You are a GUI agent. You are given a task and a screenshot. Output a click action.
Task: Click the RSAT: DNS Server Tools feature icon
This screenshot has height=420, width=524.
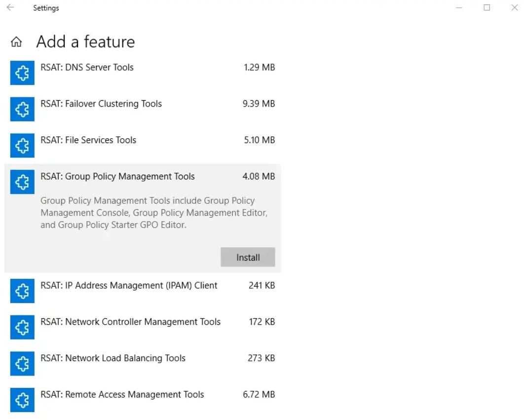click(x=22, y=73)
